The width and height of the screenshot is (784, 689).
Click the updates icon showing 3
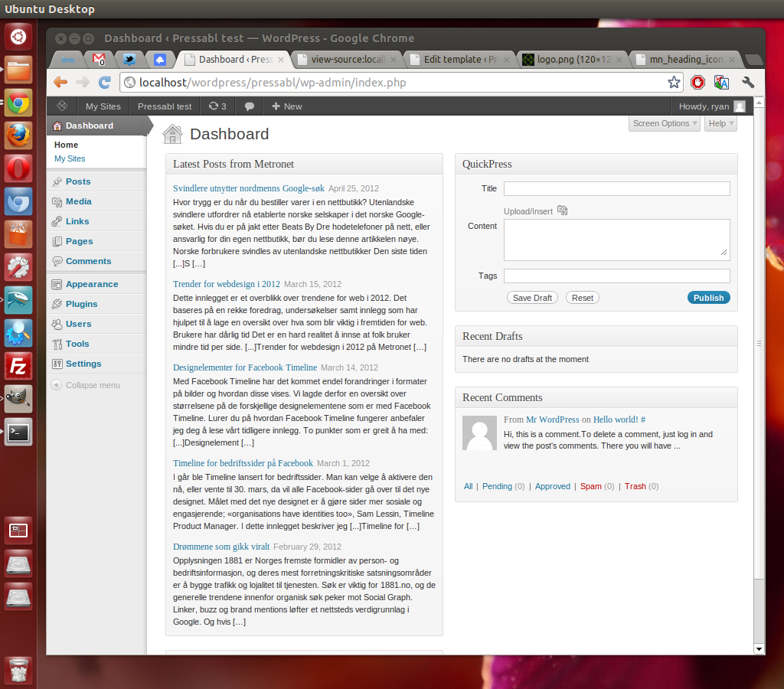coord(217,106)
